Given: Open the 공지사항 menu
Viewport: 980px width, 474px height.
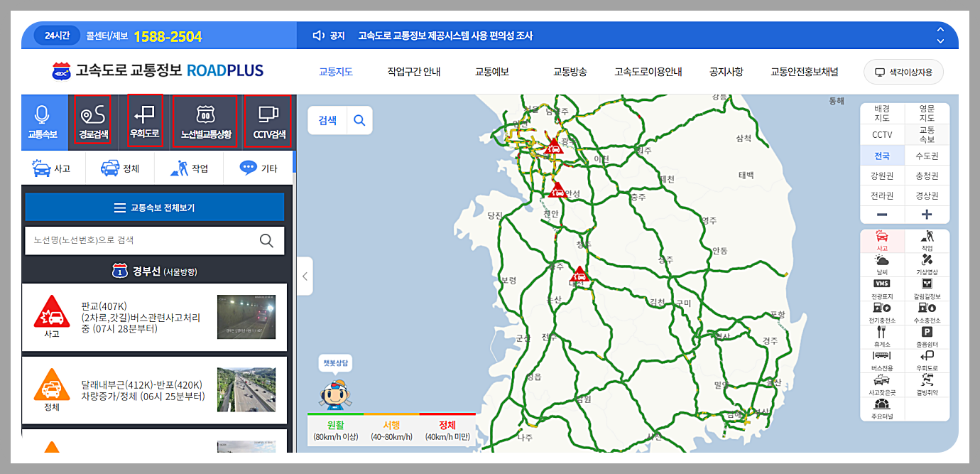Looking at the screenshot, I should 726,72.
